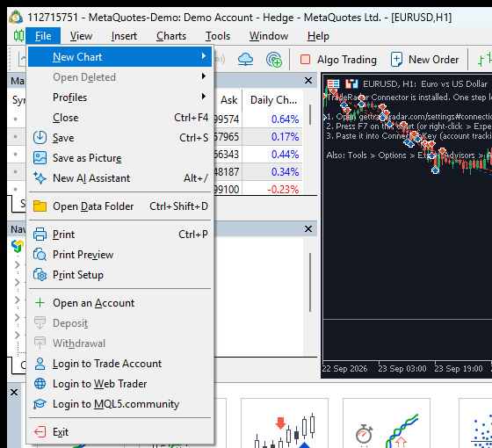Click the Navigator vertical scrollbar
492x448 pixels.
tap(310, 282)
